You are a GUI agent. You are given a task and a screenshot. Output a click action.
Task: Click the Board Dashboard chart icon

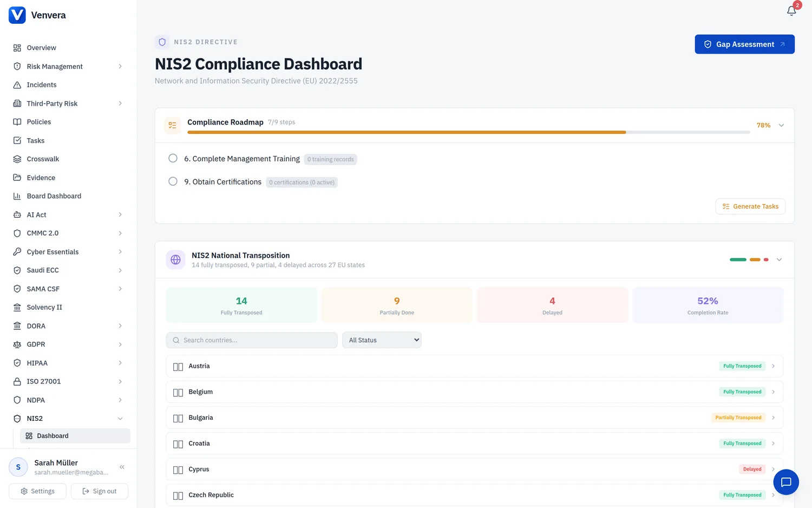[x=17, y=196]
